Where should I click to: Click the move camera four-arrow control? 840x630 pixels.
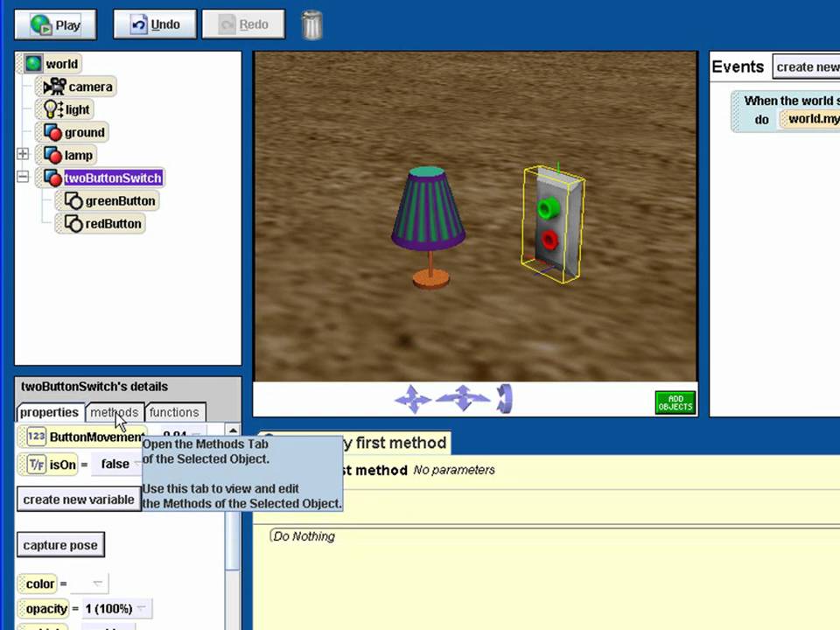(412, 399)
